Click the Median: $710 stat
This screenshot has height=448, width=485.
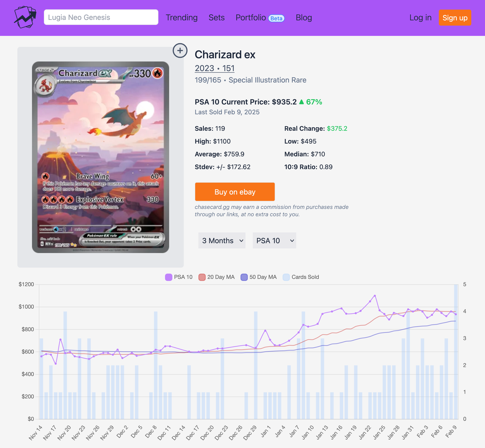click(x=304, y=154)
